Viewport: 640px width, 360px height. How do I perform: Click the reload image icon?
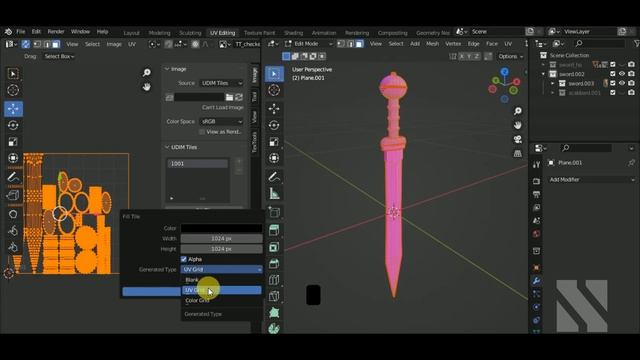[x=239, y=97]
